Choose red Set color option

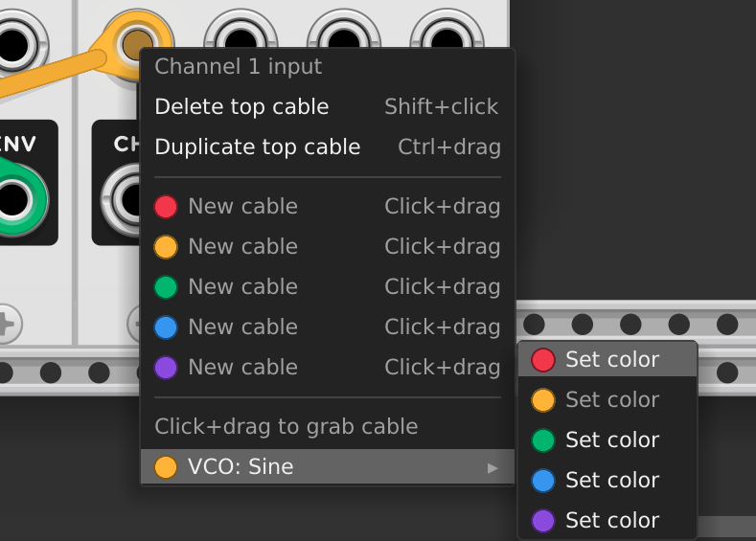pyautogui.click(x=607, y=359)
